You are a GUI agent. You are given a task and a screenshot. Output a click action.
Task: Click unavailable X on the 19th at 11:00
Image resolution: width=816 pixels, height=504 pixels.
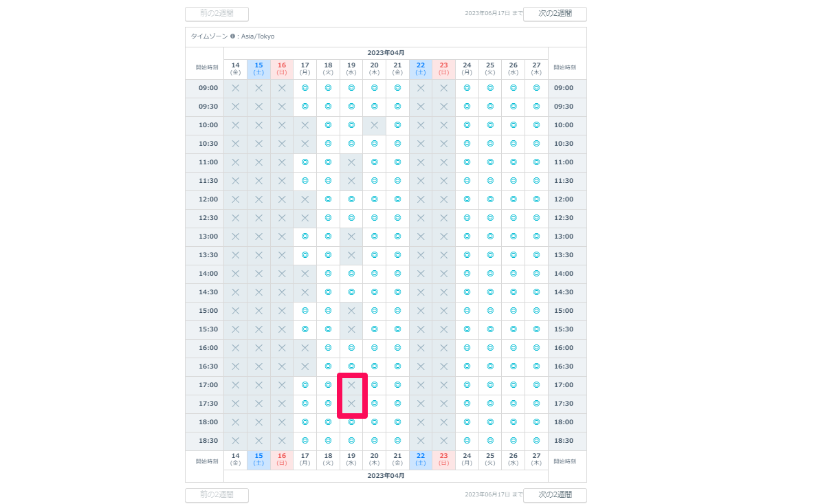tap(351, 162)
